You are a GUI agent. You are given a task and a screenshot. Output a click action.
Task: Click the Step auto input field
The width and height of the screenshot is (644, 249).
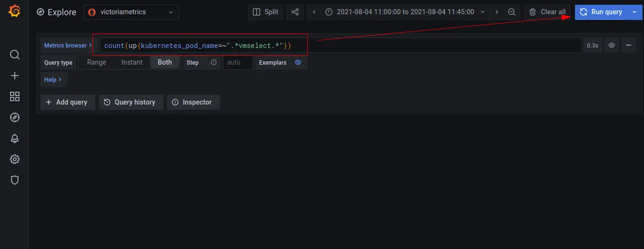[x=238, y=62]
